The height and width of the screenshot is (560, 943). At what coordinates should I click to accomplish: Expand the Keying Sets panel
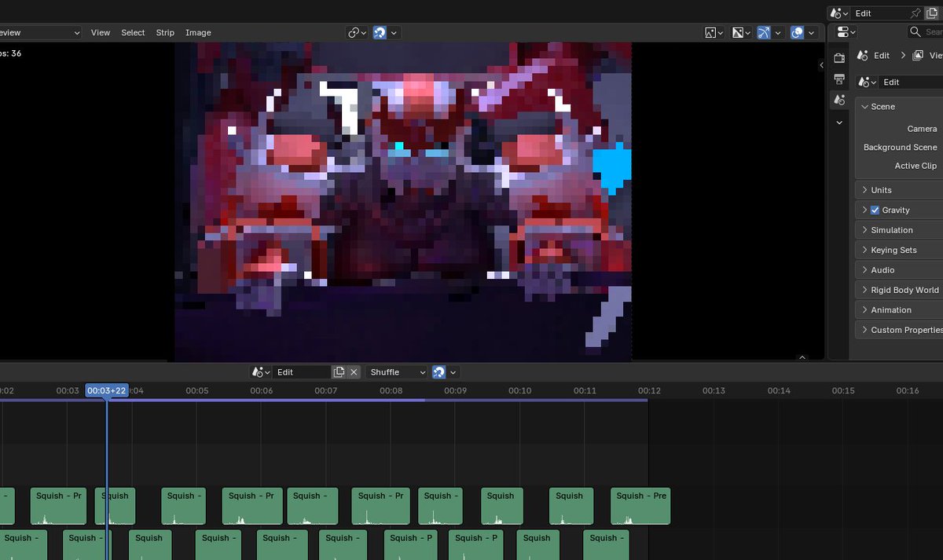pyautogui.click(x=899, y=250)
